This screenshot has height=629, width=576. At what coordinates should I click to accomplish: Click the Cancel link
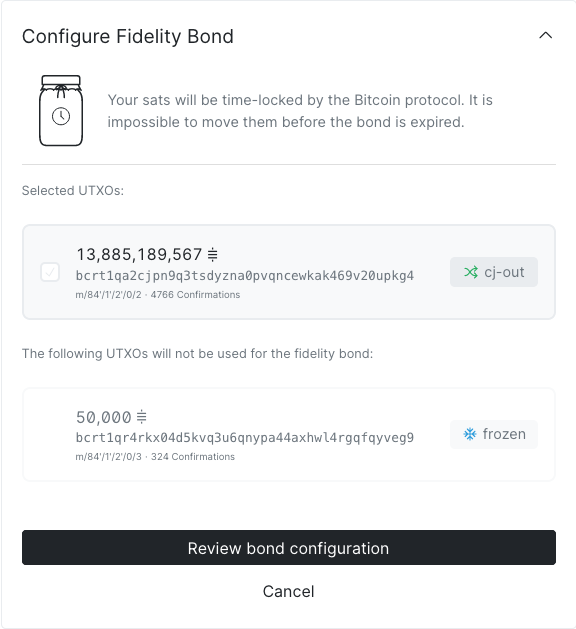coord(289,591)
